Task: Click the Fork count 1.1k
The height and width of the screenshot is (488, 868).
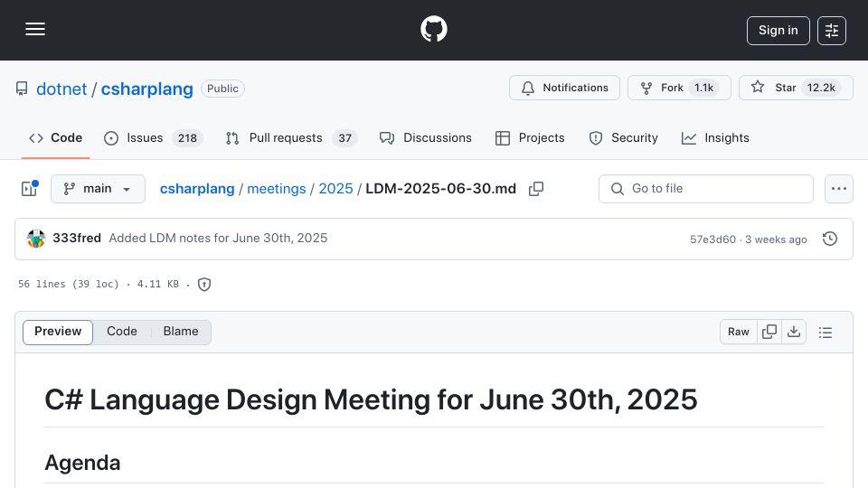Action: (704, 88)
